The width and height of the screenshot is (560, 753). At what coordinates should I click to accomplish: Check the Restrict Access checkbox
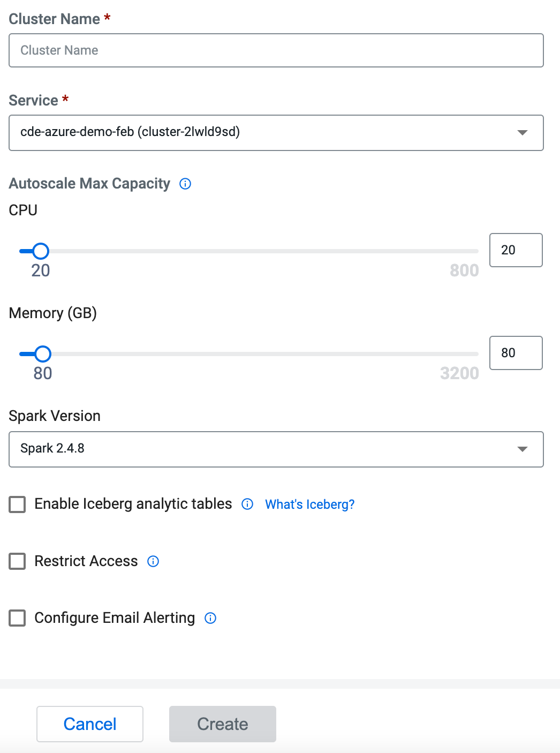click(x=18, y=561)
